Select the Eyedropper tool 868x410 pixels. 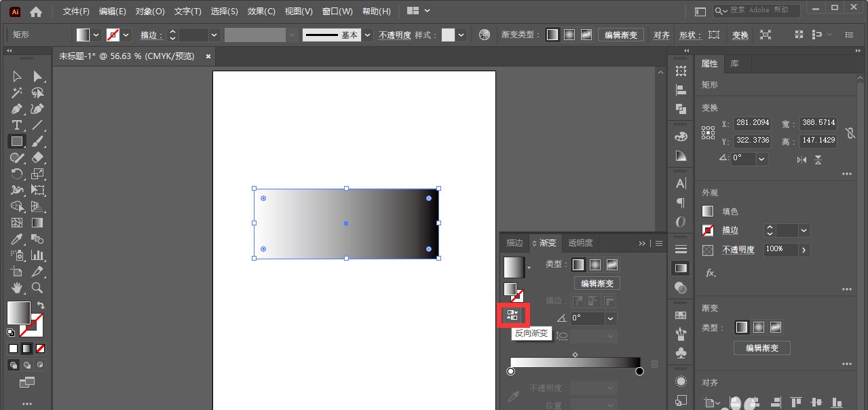pyautogui.click(x=17, y=239)
